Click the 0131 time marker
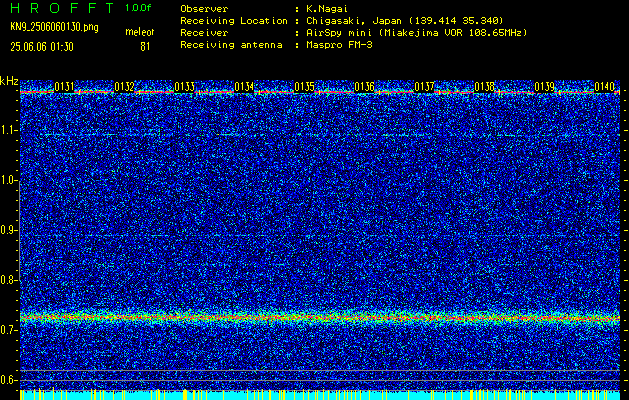This screenshot has height=400, width=629. [64, 87]
